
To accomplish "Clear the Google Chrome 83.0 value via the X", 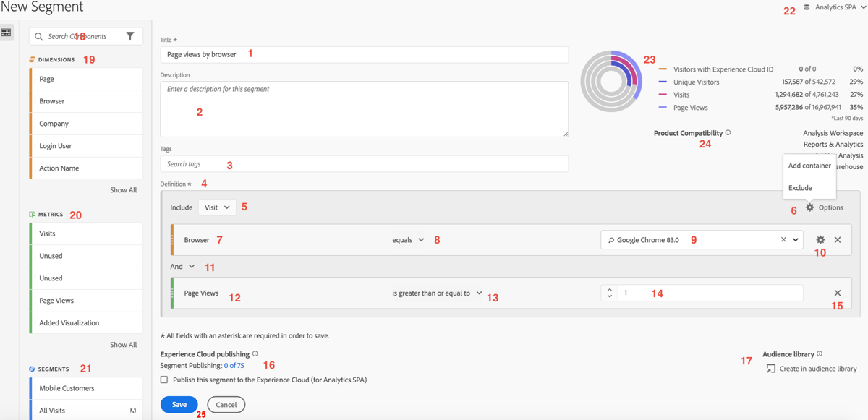I will tap(783, 239).
